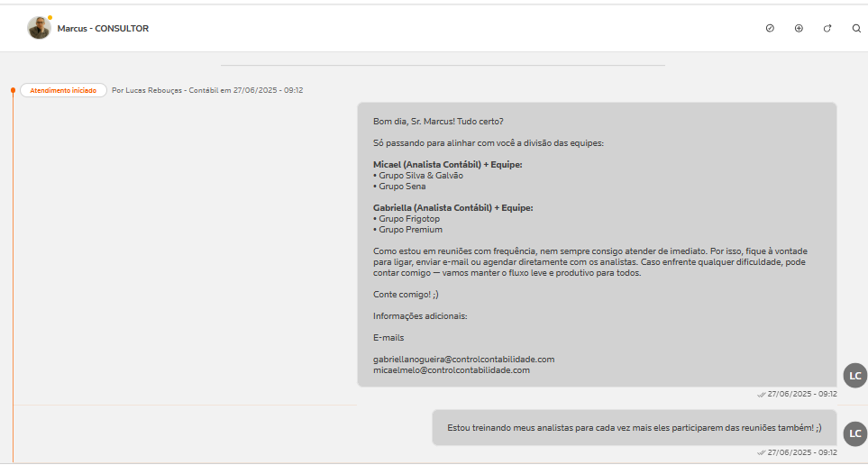Click the gabriellanogueira@controlcontabilidade.com email address
868x474 pixels.
tap(463, 359)
